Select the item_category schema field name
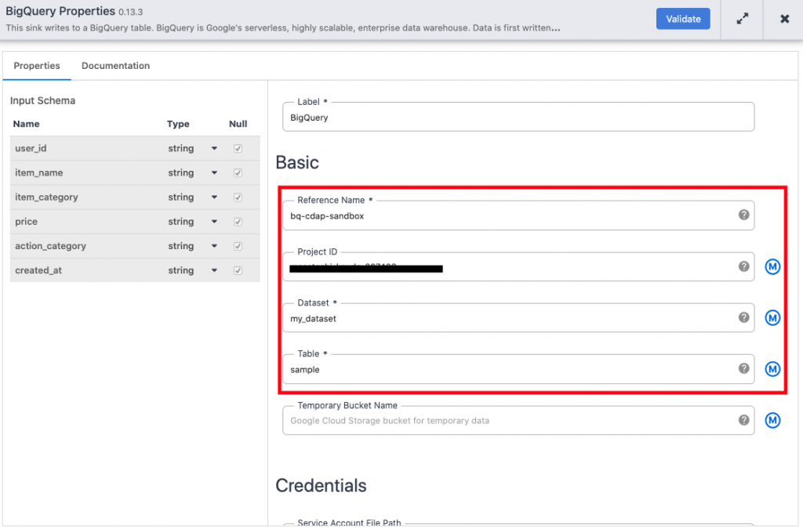Image resolution: width=803 pixels, height=532 pixels. pos(46,197)
